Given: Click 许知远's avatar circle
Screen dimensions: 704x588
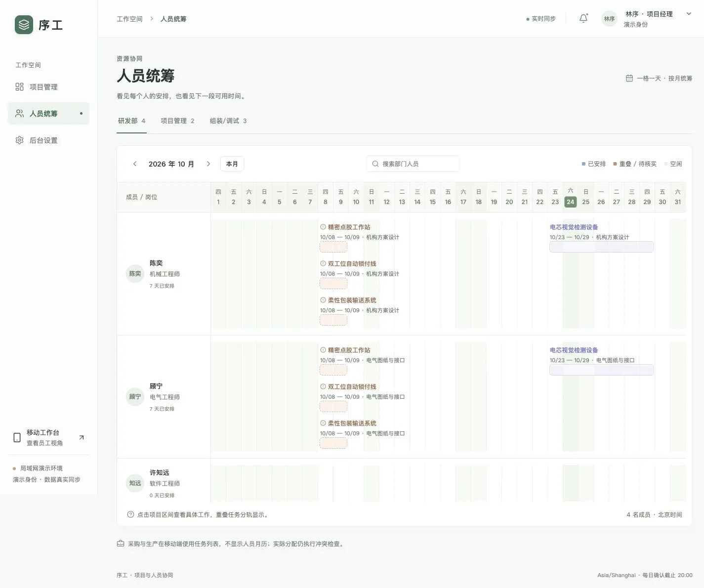Looking at the screenshot, I should coord(135,483).
